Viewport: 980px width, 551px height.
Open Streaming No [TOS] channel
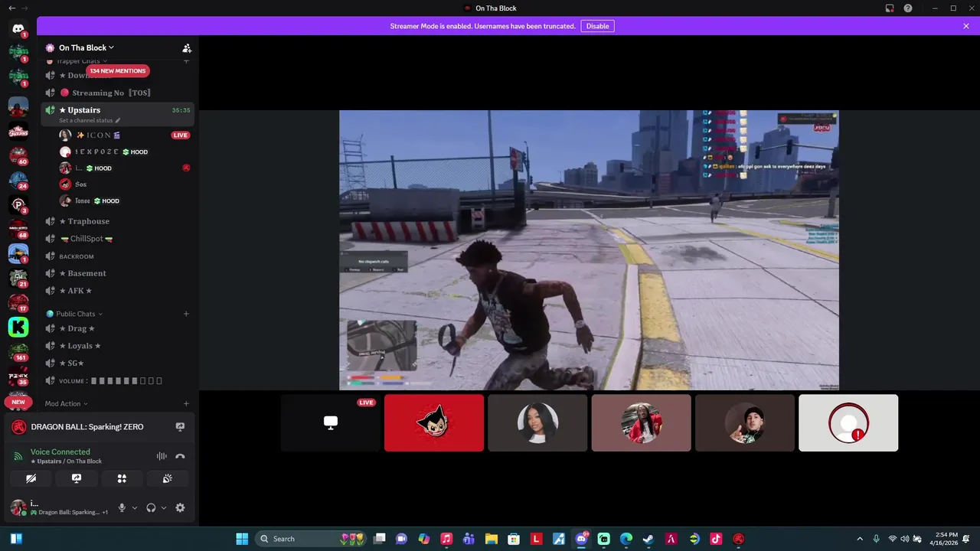click(117, 93)
